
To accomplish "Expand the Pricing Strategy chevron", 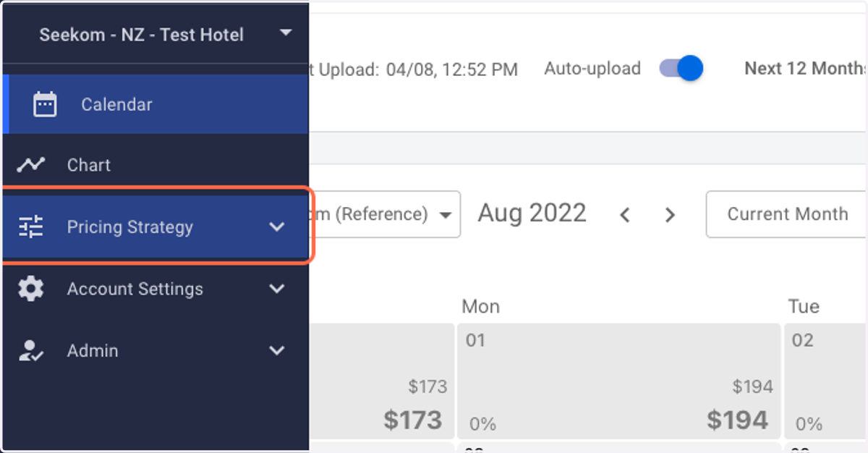I will [277, 227].
